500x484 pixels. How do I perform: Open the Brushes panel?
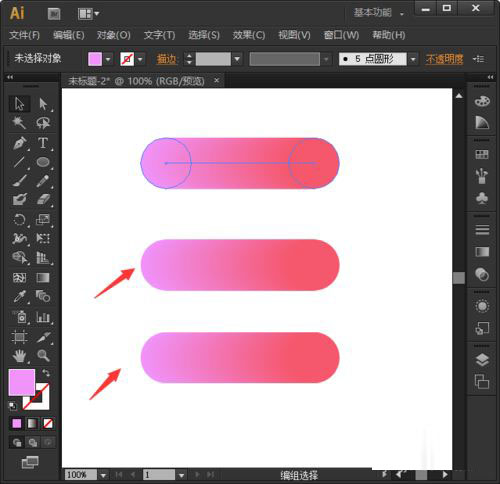(x=482, y=176)
